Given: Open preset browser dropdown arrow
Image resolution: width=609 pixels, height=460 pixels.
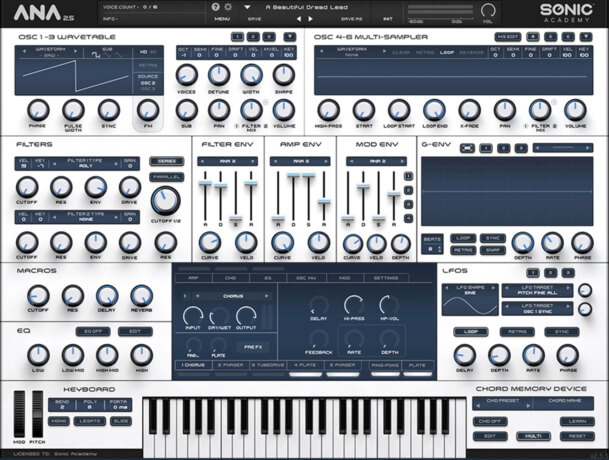Looking at the screenshot, I should [x=247, y=7].
